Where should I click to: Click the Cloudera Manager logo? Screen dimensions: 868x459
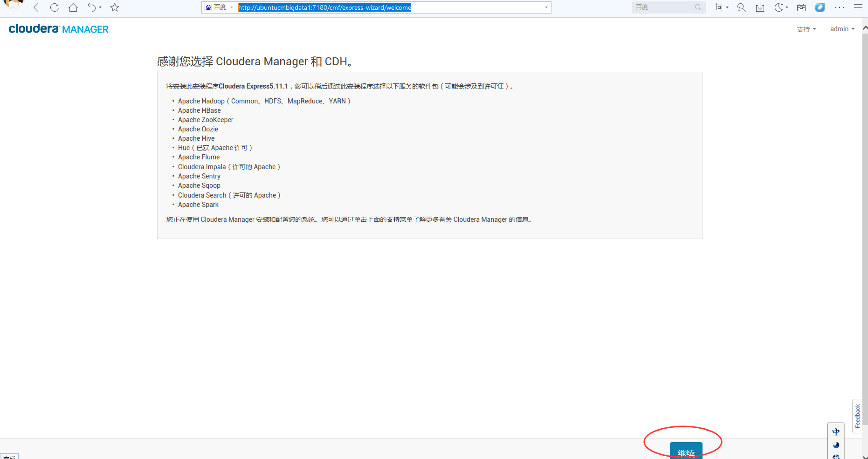pyautogui.click(x=59, y=29)
